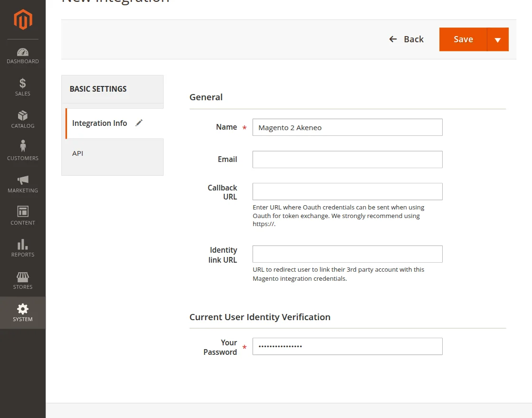Open the System gear icon

coord(23,309)
